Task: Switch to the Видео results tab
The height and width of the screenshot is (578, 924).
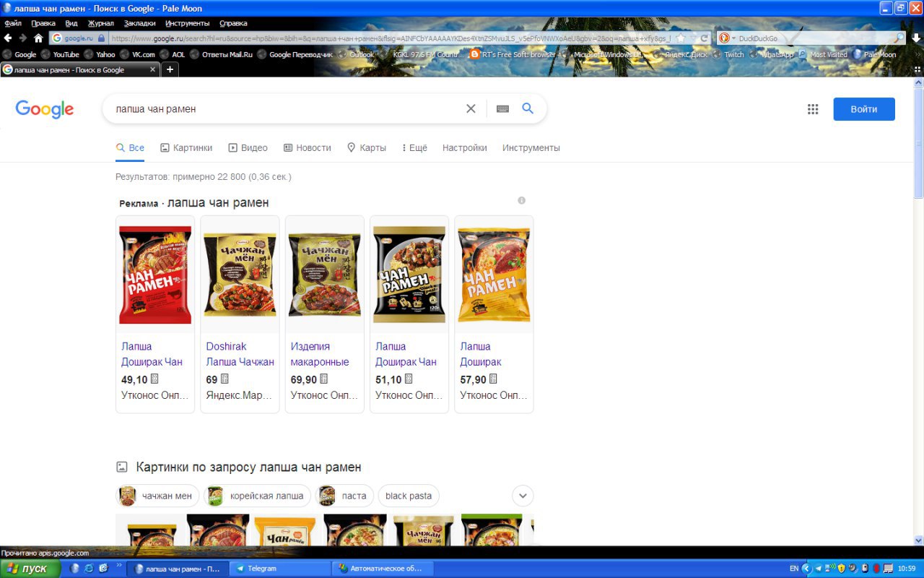Action: [x=248, y=147]
